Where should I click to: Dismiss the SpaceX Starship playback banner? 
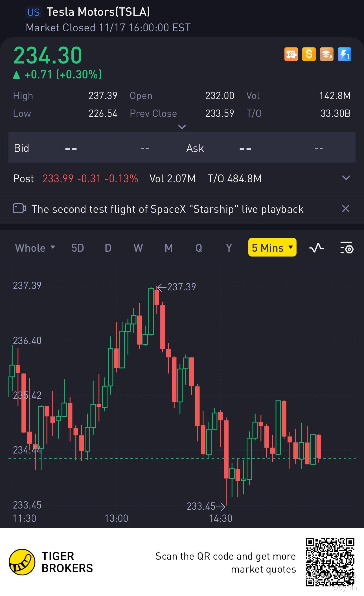(x=345, y=209)
